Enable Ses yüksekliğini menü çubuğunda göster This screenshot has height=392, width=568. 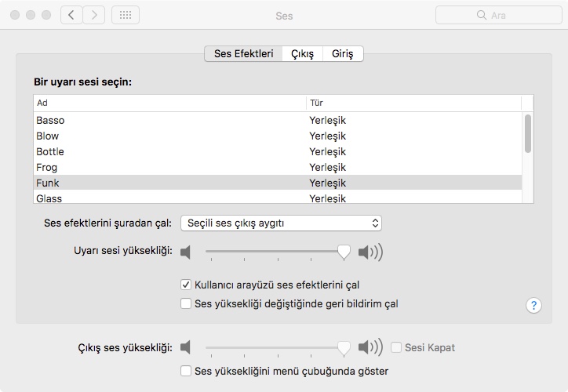tap(186, 371)
